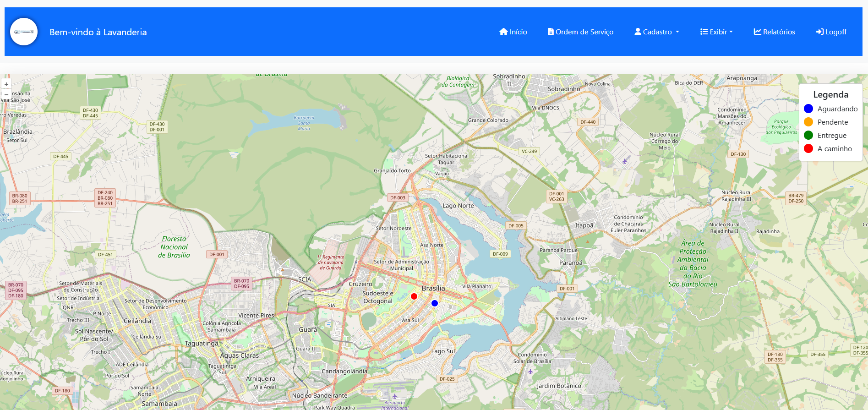The image size is (868, 410).
Task: Click the Samambaia label on the map
Action: coord(159,404)
